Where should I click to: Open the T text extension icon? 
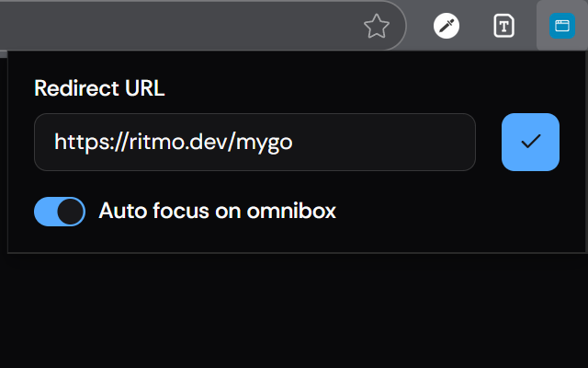pyautogui.click(x=503, y=26)
